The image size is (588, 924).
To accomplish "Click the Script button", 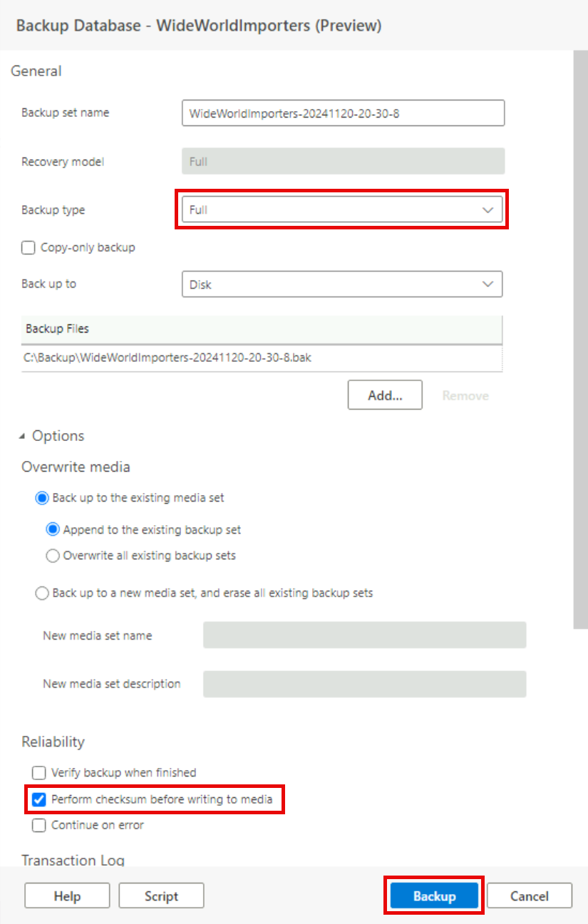I will [161, 896].
